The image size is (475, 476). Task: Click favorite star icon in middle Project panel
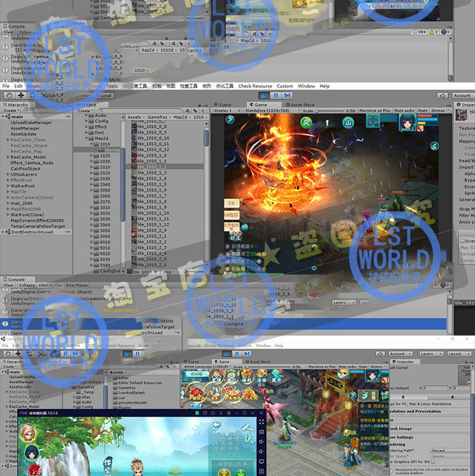[203, 111]
